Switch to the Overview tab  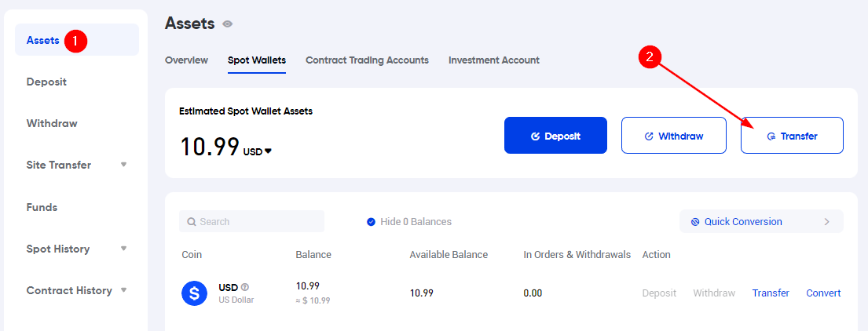[186, 60]
